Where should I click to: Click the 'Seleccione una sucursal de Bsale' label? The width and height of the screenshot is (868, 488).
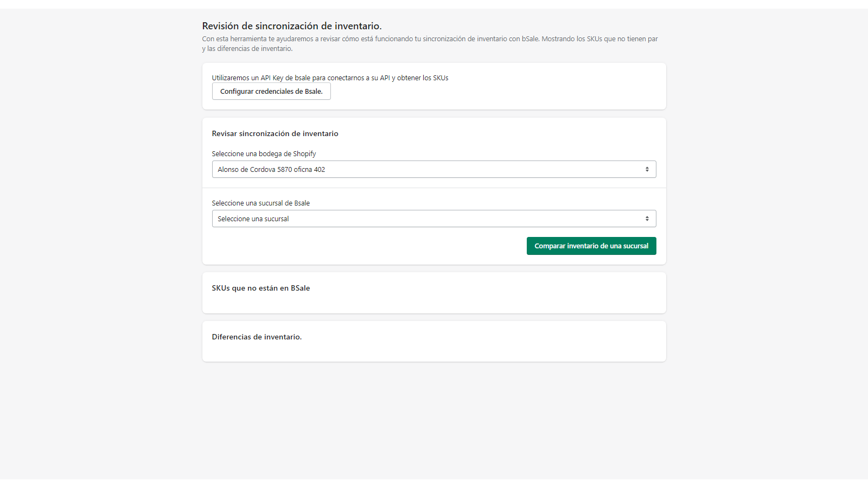(x=261, y=203)
